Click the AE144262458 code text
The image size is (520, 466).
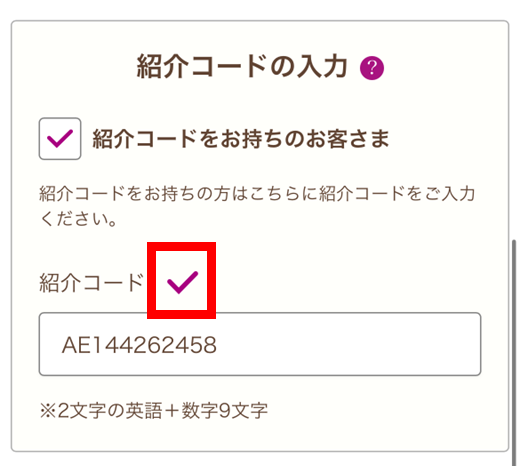(139, 345)
